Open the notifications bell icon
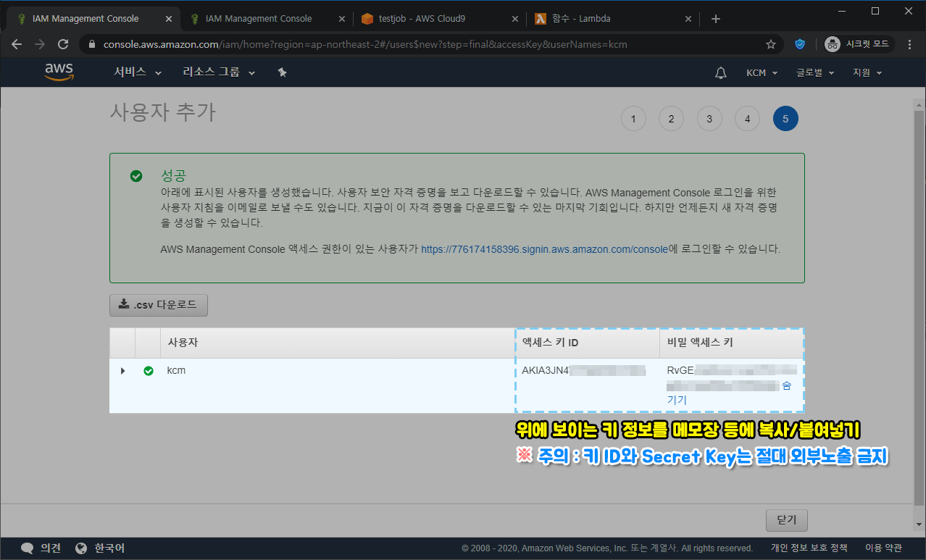Image resolution: width=926 pixels, height=560 pixels. [x=720, y=73]
